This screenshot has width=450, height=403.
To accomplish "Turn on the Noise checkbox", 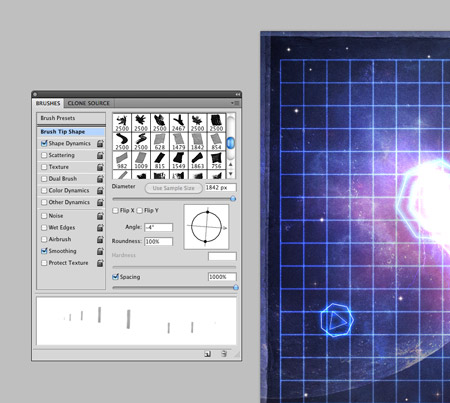I will point(44,216).
